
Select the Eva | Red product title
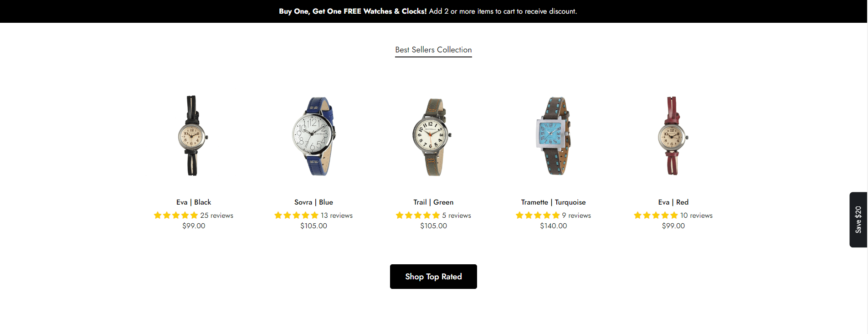(673, 202)
